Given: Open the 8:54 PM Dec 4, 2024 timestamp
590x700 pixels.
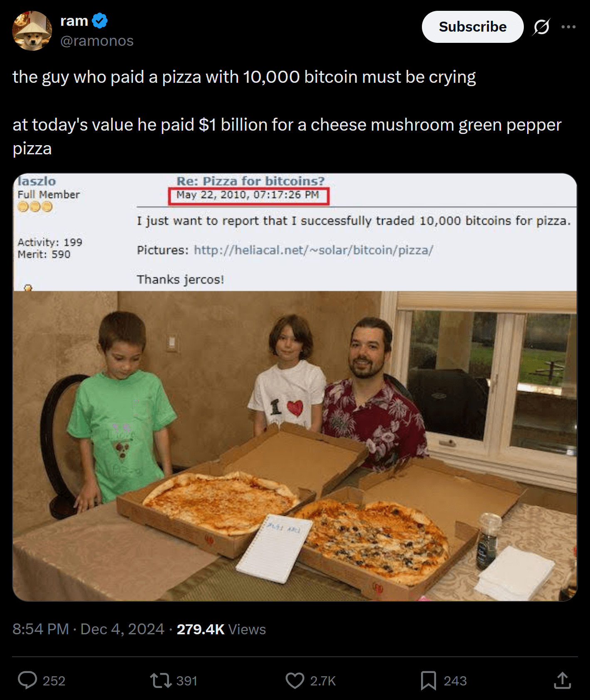Looking at the screenshot, I should (x=88, y=629).
